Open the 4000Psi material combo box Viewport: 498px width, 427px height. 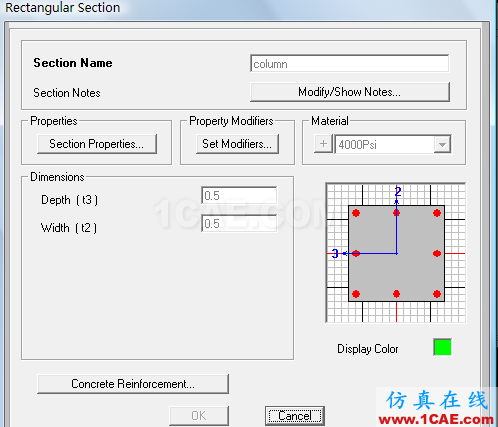(393, 144)
